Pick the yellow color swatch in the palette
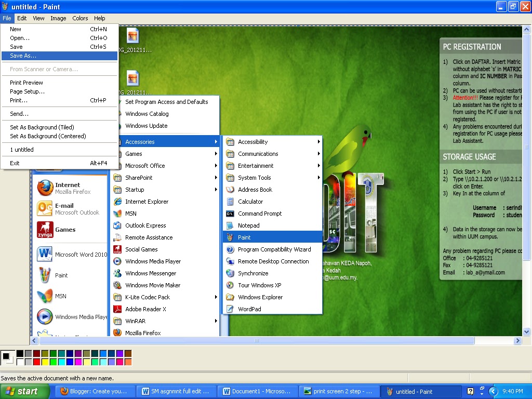Viewport: 532px width, 399px height. (x=45, y=362)
